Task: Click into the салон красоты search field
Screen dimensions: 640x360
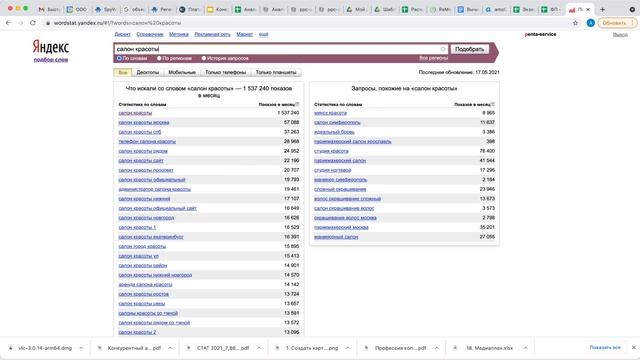Action: click(x=278, y=49)
